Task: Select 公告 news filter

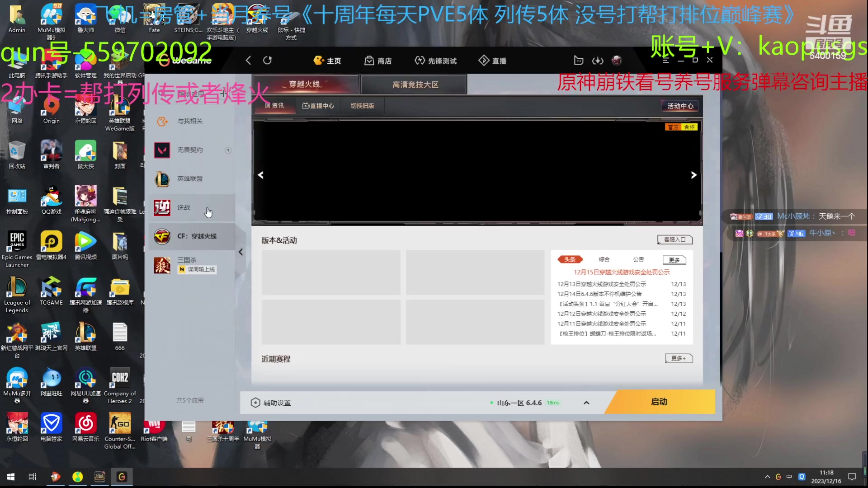Action: (x=638, y=259)
